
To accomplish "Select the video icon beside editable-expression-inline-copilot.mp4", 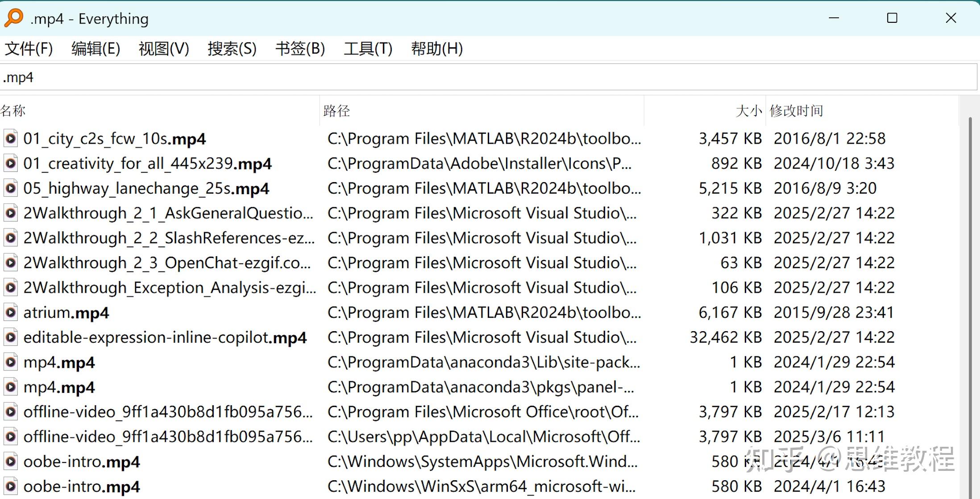I will tap(11, 337).
